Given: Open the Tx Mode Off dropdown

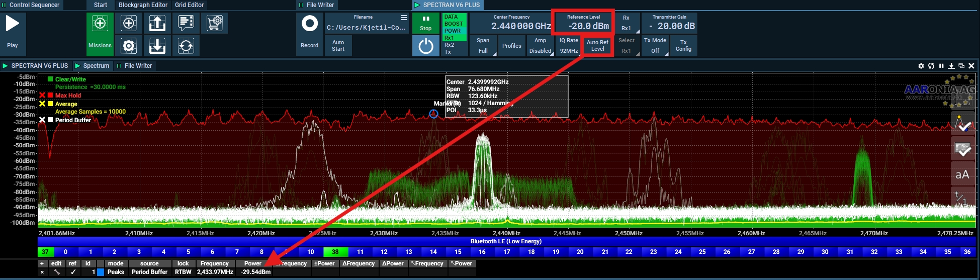Looking at the screenshot, I should point(655,46).
